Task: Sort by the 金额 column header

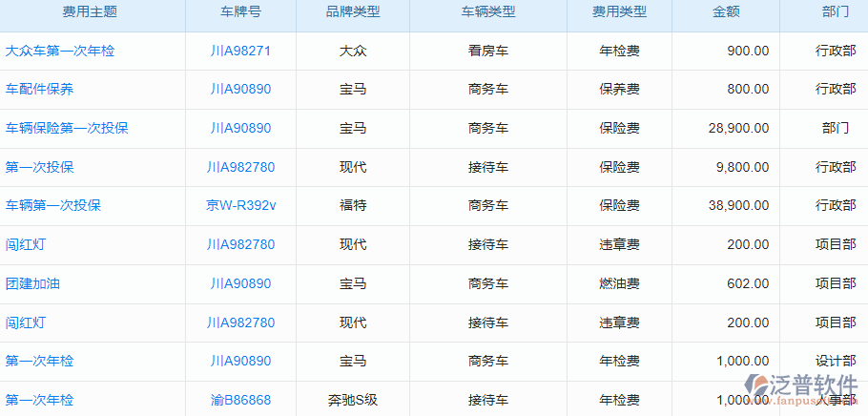Action: [725, 12]
